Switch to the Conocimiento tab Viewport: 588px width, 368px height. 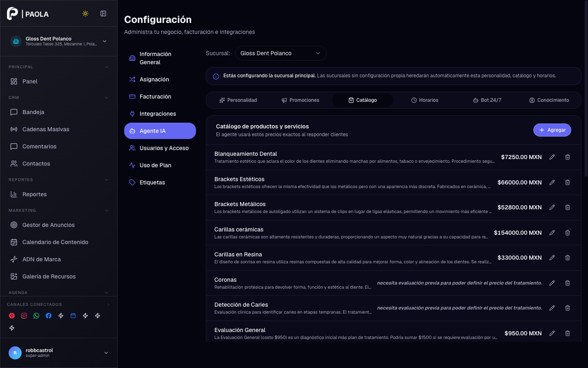tap(549, 100)
